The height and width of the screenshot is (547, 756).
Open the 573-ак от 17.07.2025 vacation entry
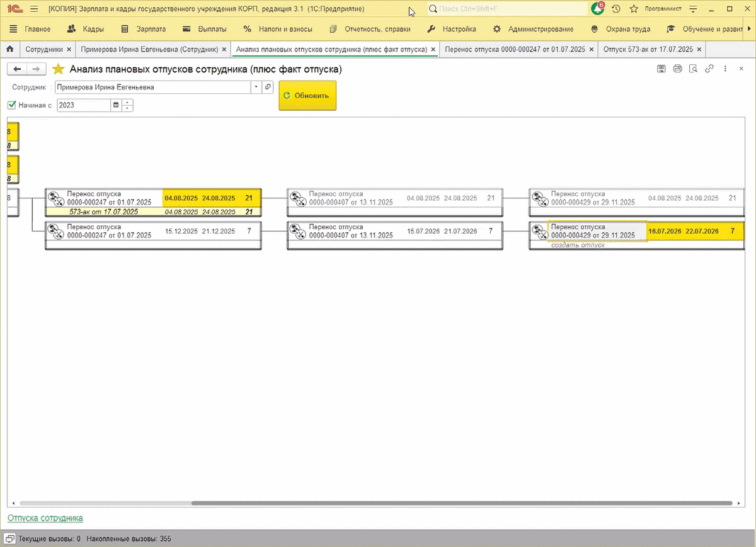coord(103,212)
